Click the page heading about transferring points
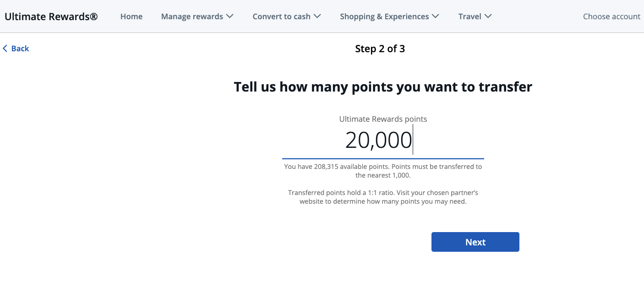The height and width of the screenshot is (298, 644). [382, 87]
